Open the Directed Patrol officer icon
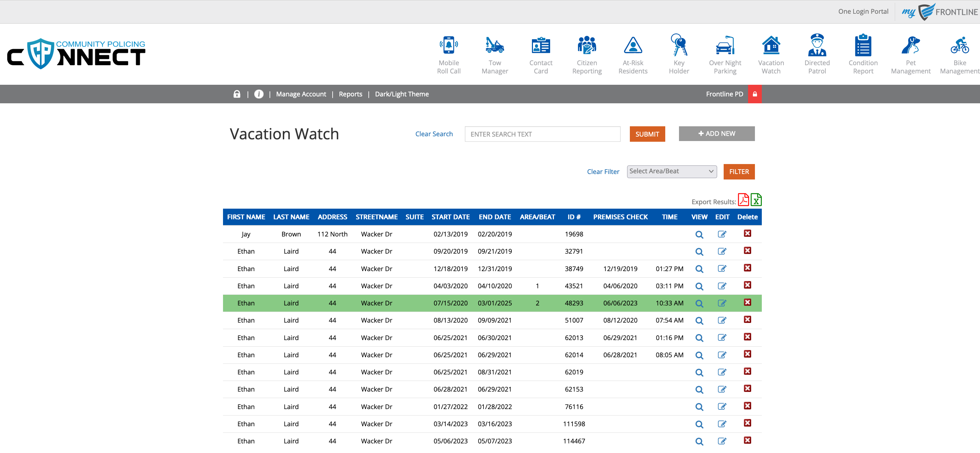Image resolution: width=980 pixels, height=453 pixels. pos(817,46)
